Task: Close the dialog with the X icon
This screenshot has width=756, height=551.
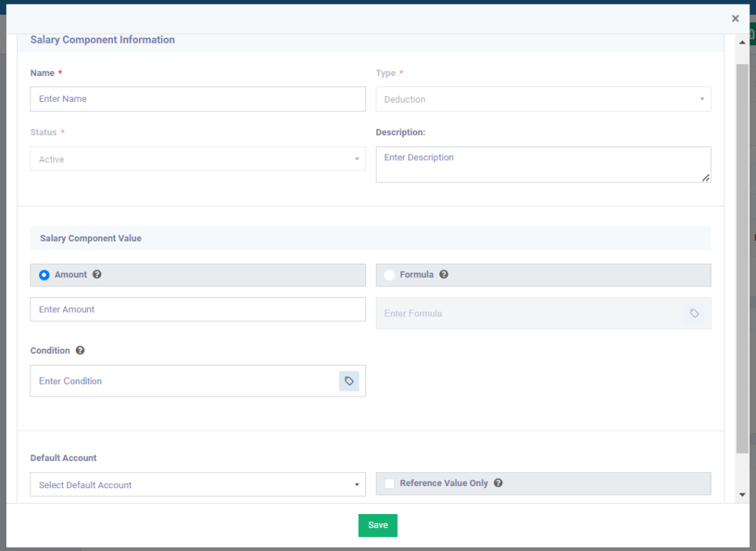Action: [735, 18]
